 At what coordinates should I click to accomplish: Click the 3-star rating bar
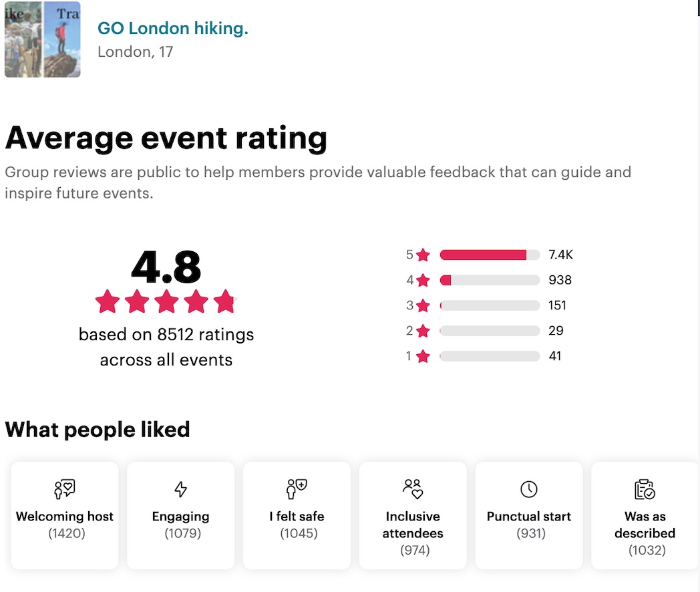coord(490,305)
